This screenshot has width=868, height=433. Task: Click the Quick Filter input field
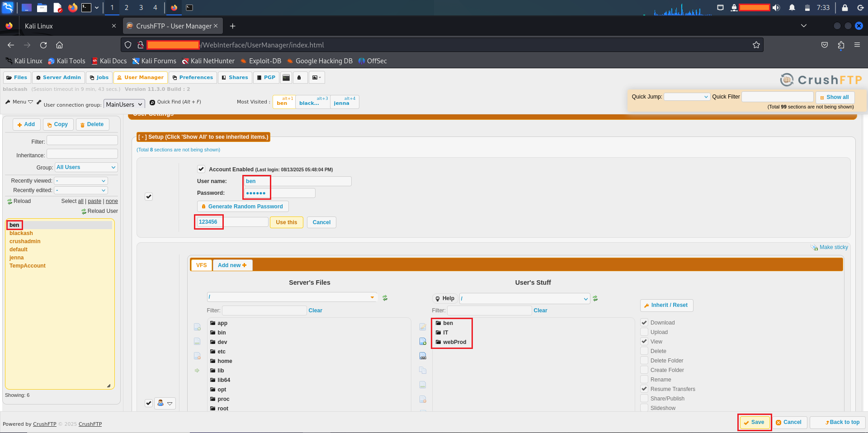coord(777,97)
